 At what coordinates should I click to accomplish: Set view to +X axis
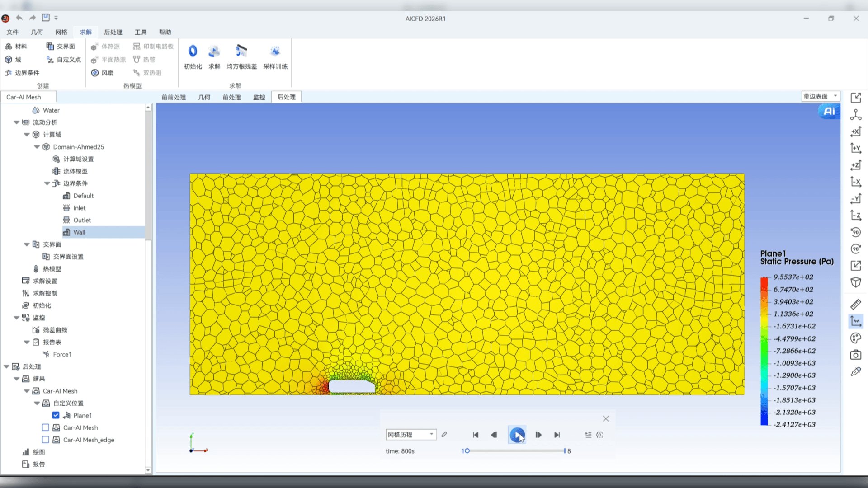pos(856,131)
